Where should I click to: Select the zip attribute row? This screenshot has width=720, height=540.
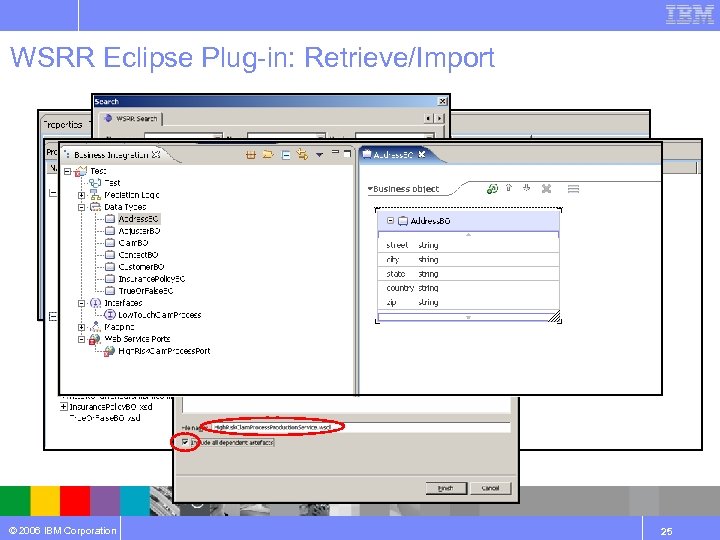pos(468,302)
